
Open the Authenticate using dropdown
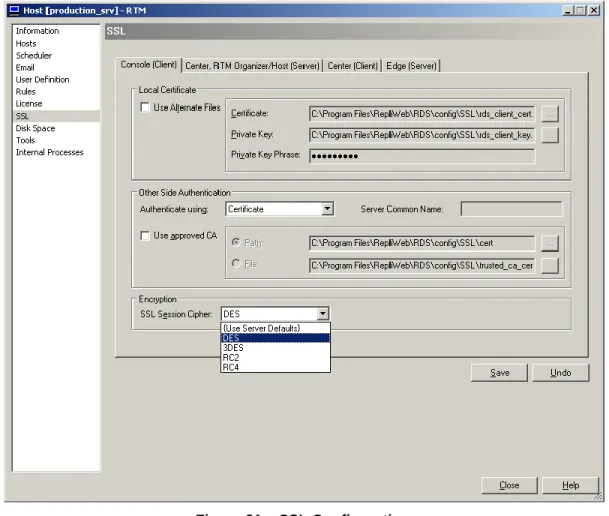(327, 209)
